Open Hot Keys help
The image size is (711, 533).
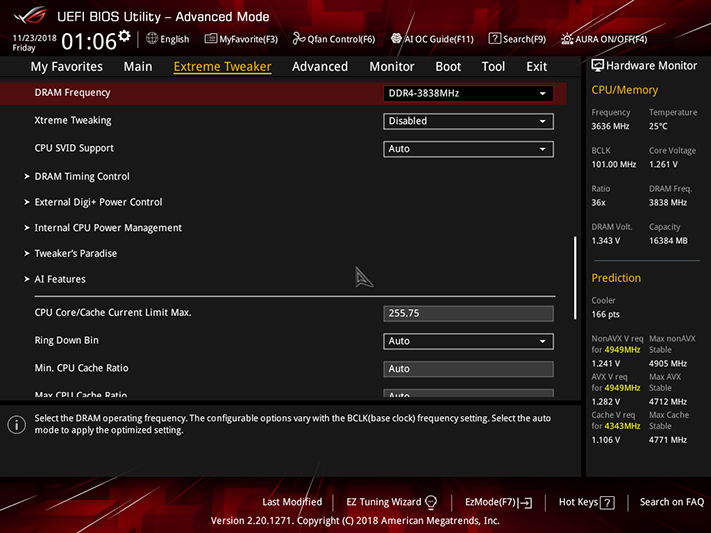(578, 502)
